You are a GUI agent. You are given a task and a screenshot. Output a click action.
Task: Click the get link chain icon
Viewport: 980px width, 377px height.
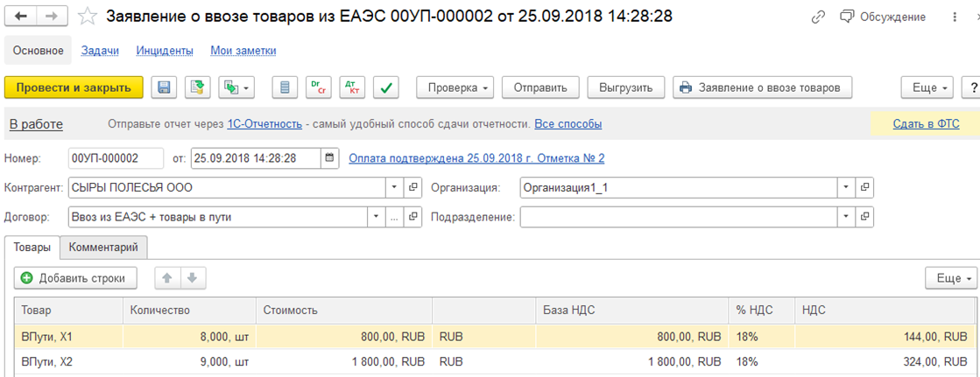819,17
